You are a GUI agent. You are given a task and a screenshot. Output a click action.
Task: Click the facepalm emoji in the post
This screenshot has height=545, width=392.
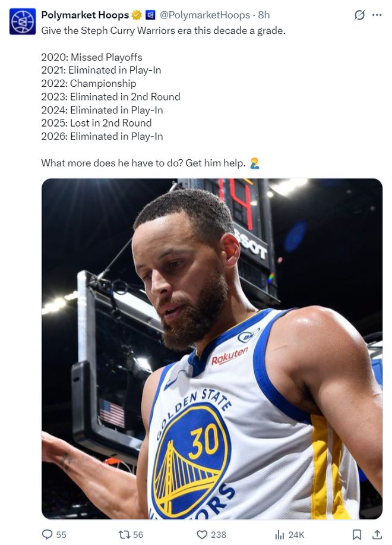pos(254,163)
